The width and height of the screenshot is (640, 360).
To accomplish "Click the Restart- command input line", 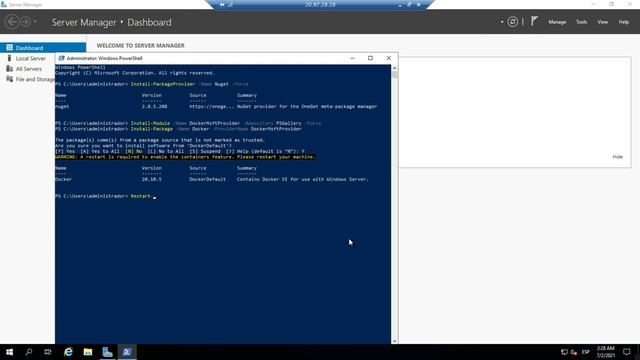I will (x=106, y=196).
